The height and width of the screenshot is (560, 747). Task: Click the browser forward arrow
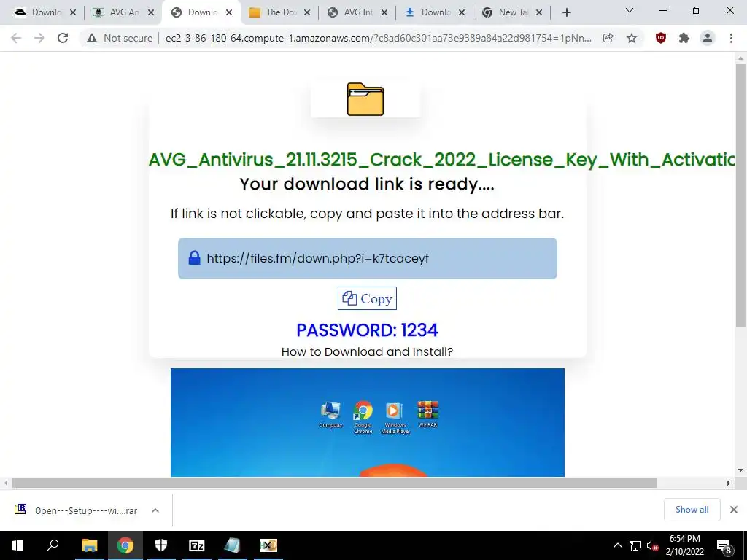click(39, 38)
